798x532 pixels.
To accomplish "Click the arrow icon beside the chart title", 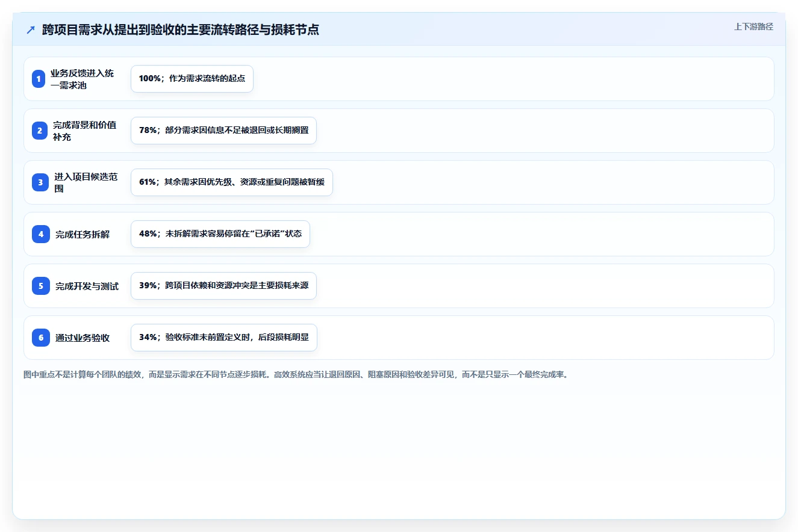I will click(x=31, y=30).
